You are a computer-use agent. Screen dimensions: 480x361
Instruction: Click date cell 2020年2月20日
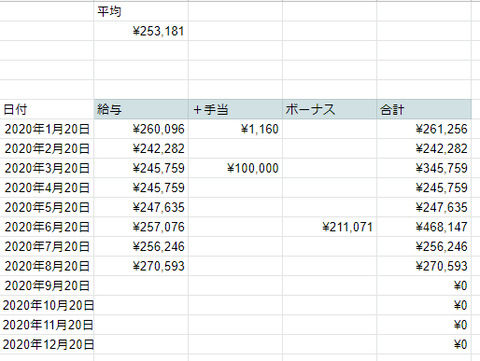tap(47, 149)
